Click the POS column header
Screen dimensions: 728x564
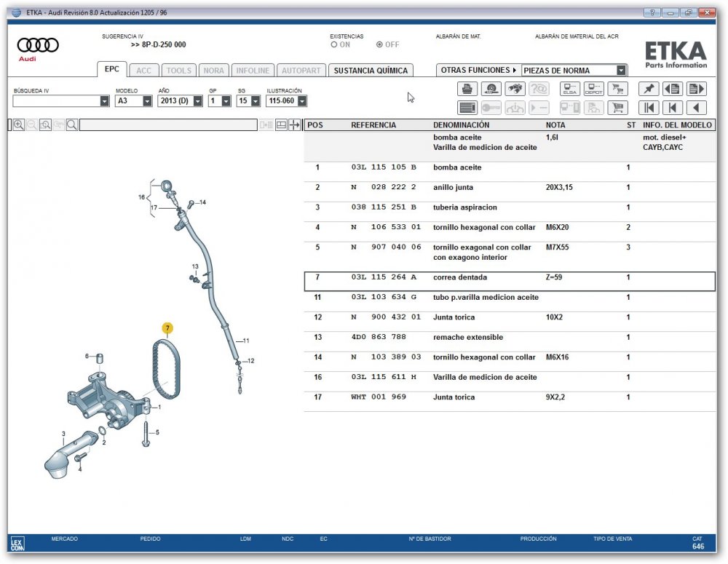[x=314, y=125]
